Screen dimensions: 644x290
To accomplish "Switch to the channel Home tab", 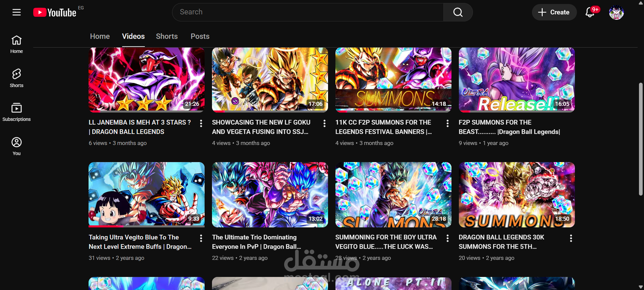I will (x=100, y=36).
